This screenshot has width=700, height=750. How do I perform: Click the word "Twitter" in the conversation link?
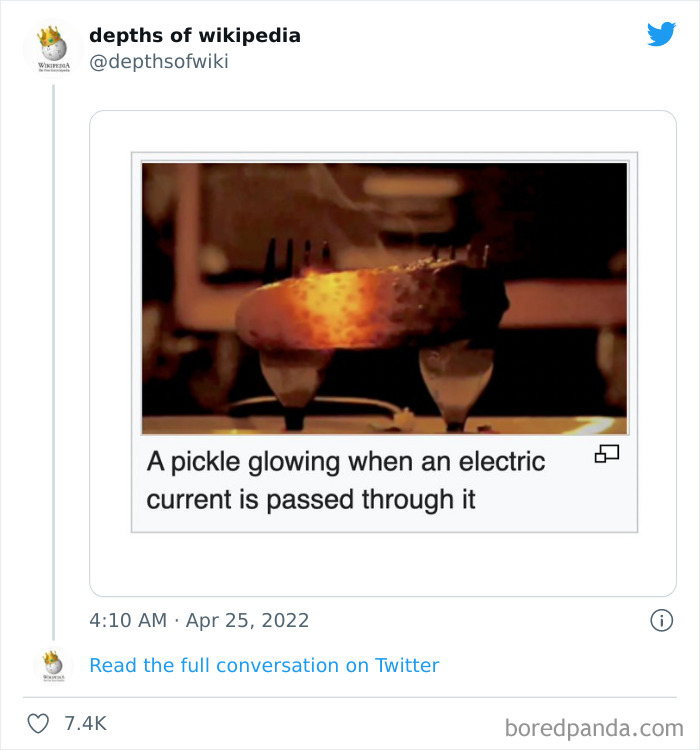pos(406,665)
